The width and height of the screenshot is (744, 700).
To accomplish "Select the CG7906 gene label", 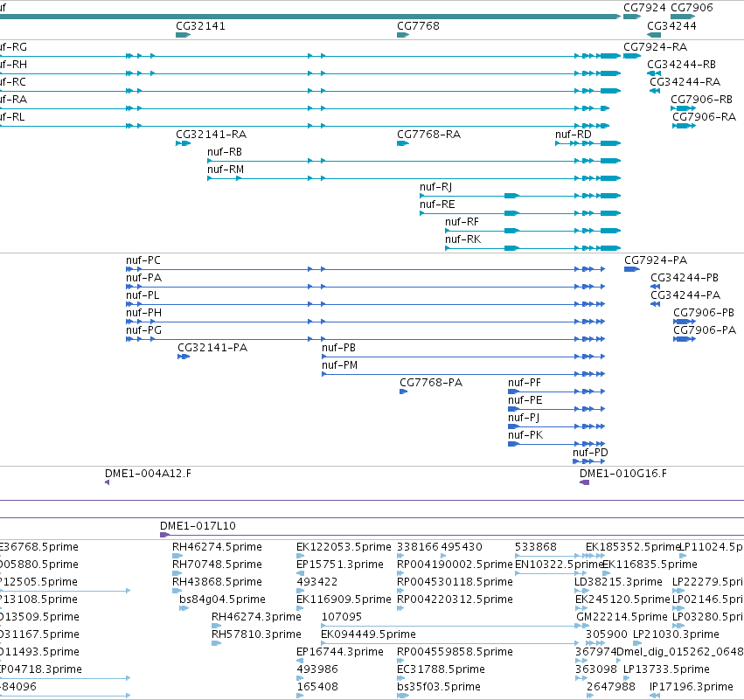I will tap(692, 8).
